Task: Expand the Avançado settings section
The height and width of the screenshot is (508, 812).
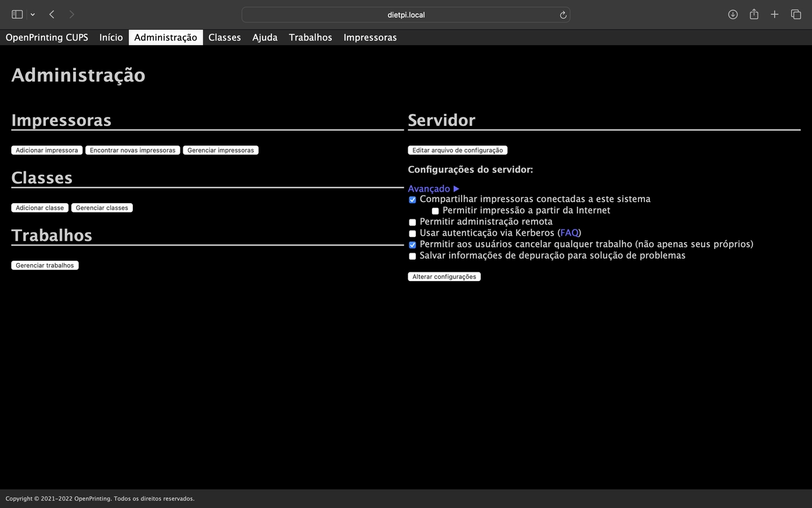Action: [433, 189]
